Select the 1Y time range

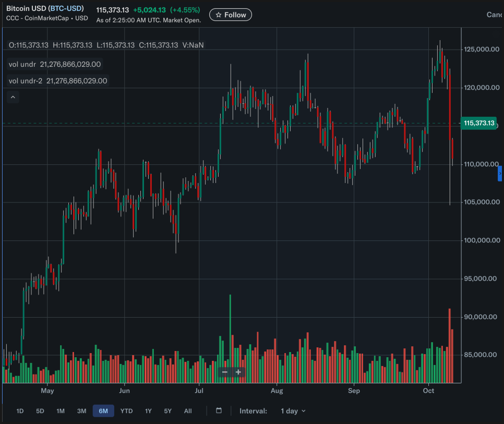click(148, 411)
